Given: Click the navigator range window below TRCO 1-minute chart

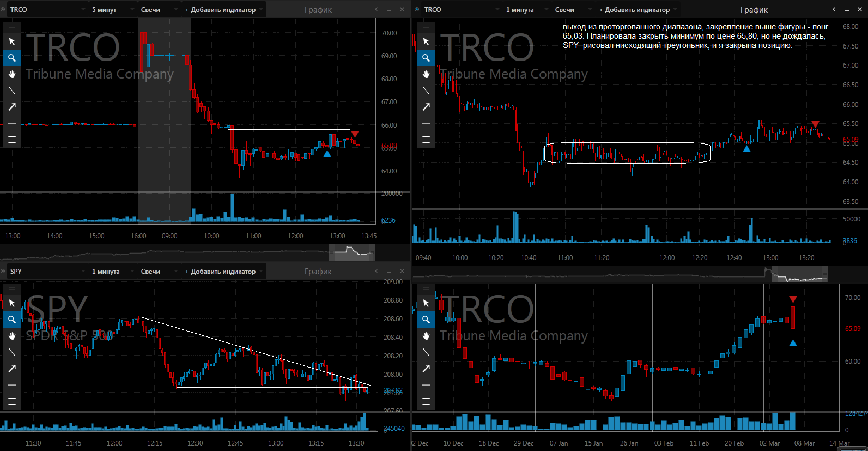Looking at the screenshot, I should click(799, 274).
